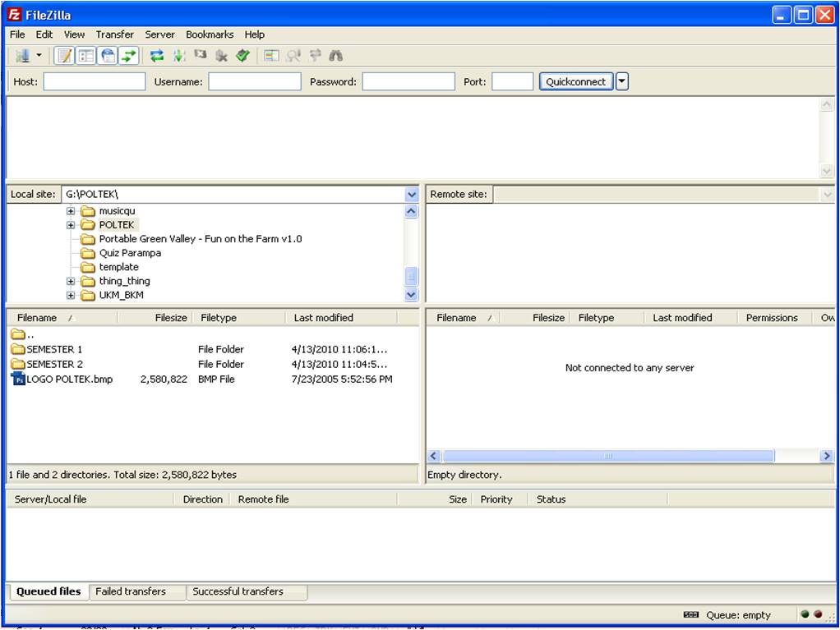Click the binoculars file search icon

point(336,56)
